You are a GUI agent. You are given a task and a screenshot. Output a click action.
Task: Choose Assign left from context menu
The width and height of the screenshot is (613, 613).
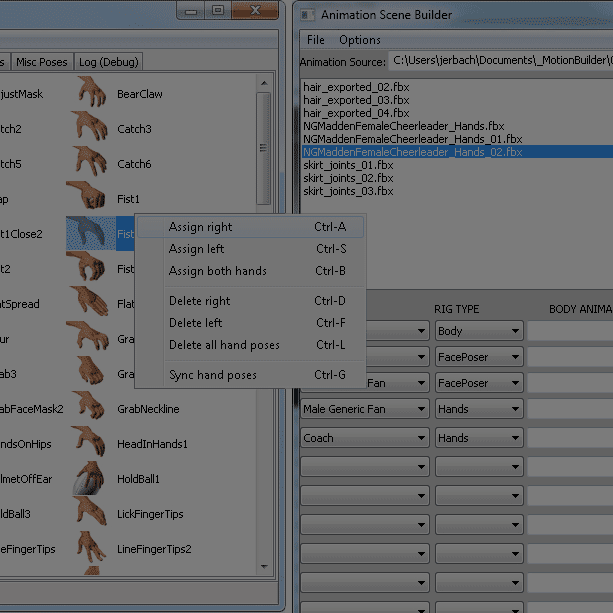(x=251, y=249)
